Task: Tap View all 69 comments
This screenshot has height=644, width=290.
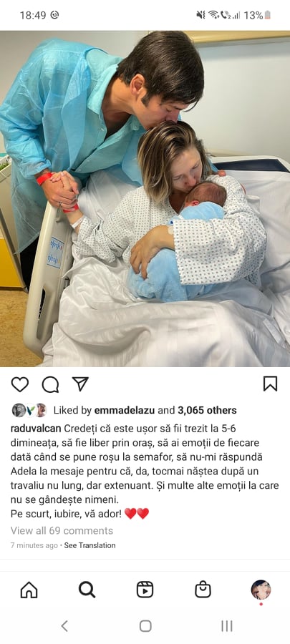Action: (x=62, y=531)
